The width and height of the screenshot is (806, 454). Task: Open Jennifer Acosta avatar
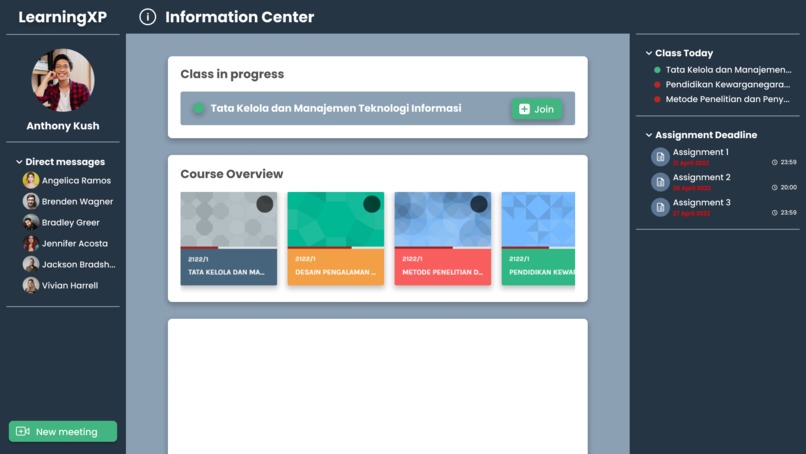(x=31, y=243)
